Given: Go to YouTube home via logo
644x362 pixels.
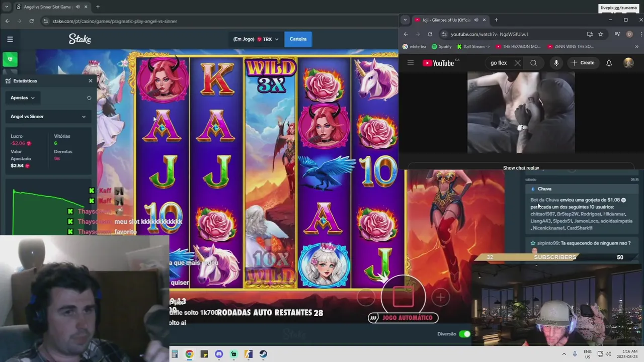Looking at the screenshot, I should (438, 63).
